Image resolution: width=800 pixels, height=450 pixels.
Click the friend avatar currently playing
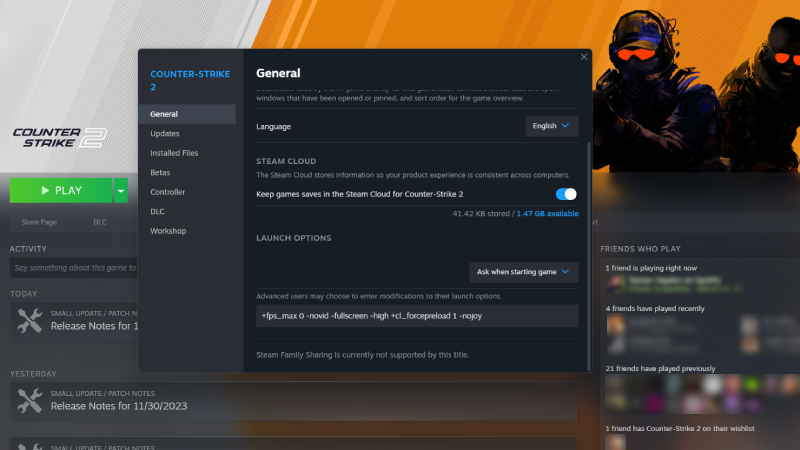(x=615, y=284)
